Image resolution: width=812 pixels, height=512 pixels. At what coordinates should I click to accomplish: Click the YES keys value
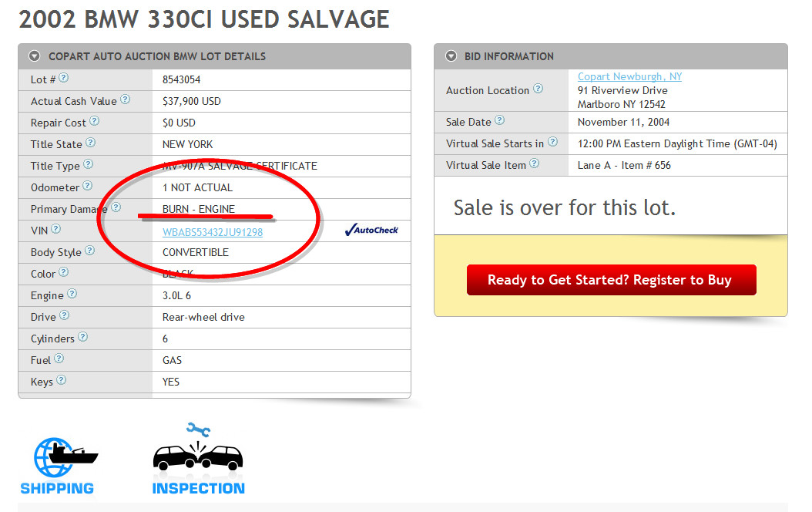click(171, 382)
